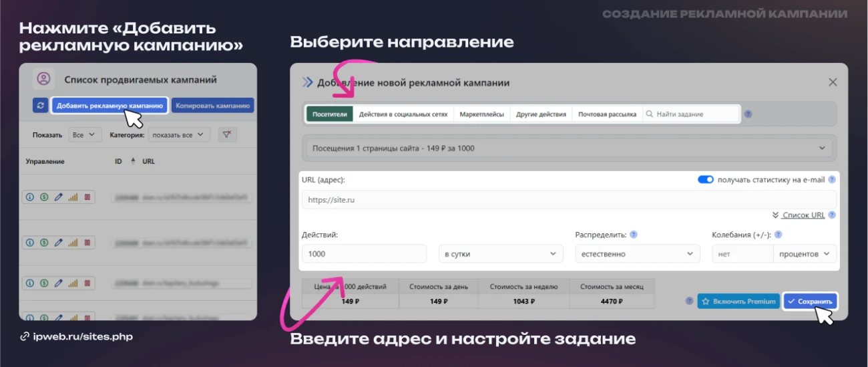Viewport: 868px width, 367px height.
Task: Toggle получать статистику на e-mail switch
Action: 705,180
